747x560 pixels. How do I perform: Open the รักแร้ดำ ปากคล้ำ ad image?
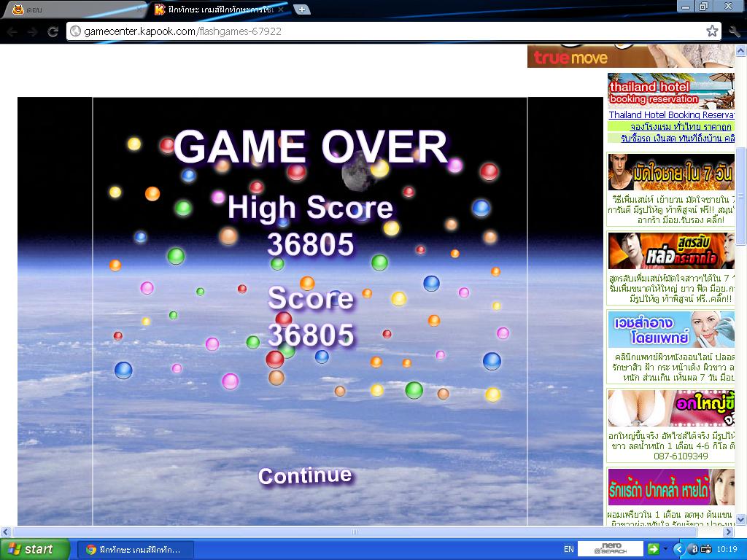(x=671, y=487)
